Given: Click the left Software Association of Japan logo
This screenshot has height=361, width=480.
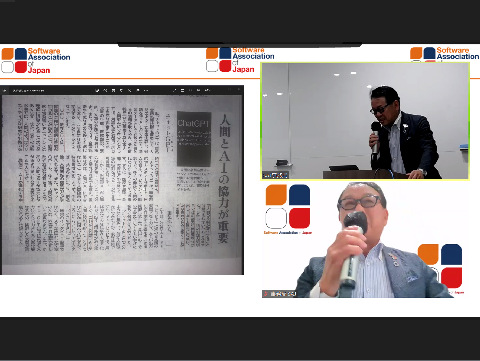Looking at the screenshot, I should (36, 60).
